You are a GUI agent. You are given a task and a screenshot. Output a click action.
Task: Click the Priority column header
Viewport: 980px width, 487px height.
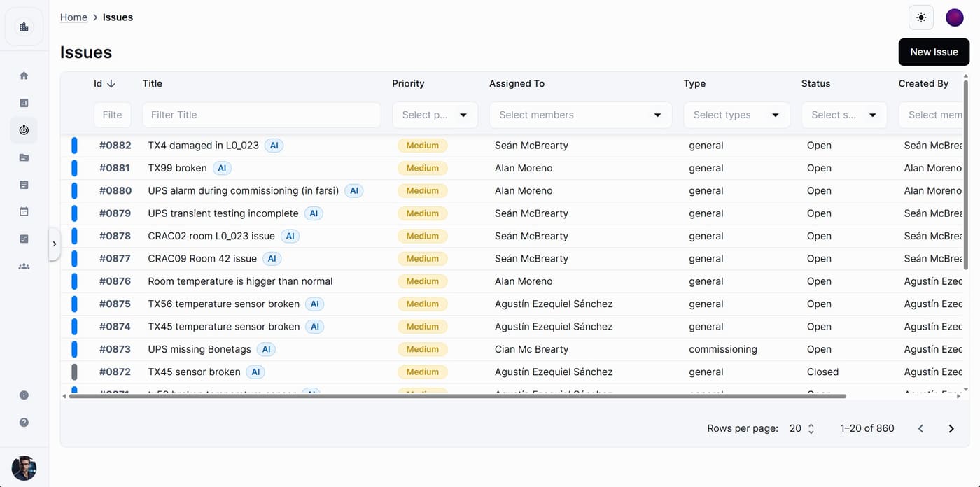point(408,83)
